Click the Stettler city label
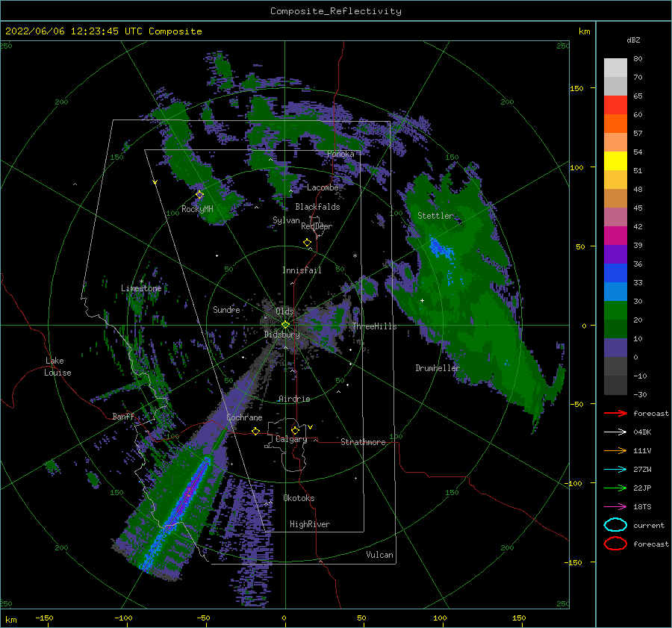The image size is (672, 628). (x=435, y=216)
